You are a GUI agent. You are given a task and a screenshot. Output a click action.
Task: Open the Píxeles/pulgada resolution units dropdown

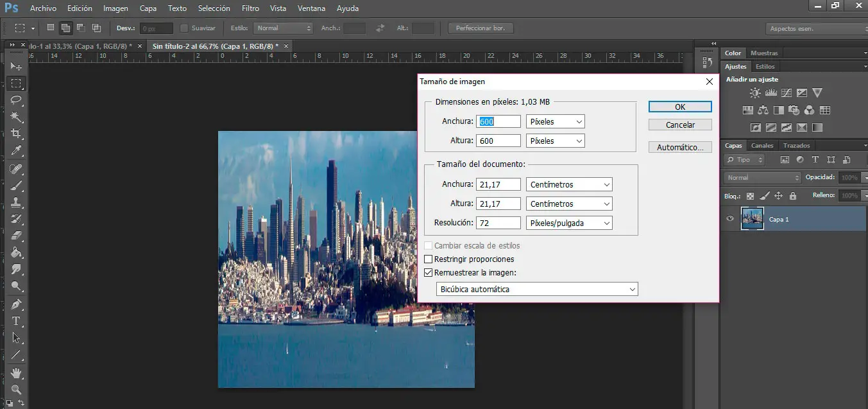pos(568,223)
